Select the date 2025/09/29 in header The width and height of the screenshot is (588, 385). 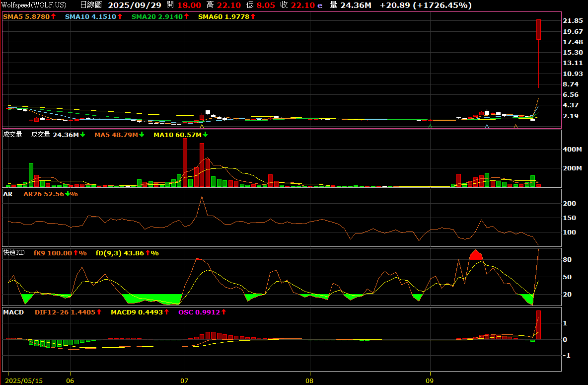click(x=135, y=5)
